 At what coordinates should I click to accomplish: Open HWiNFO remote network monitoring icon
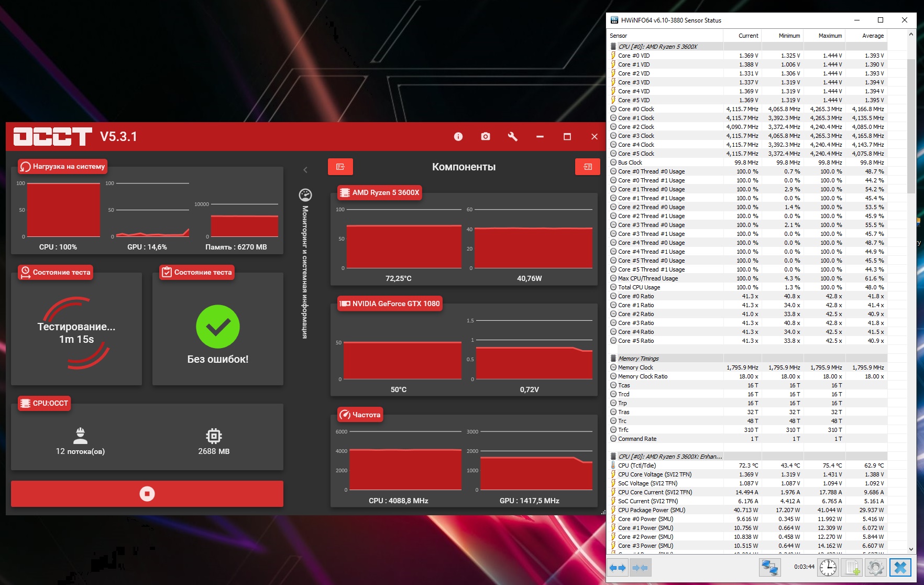tap(769, 567)
